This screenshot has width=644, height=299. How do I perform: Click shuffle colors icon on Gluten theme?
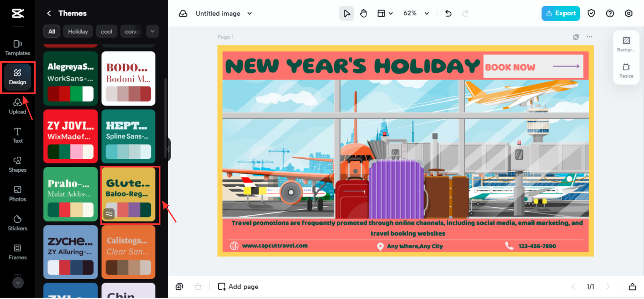tap(109, 214)
